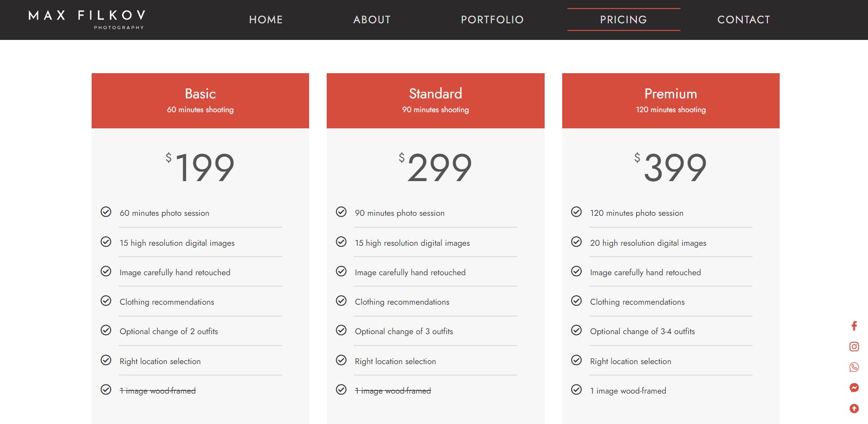This screenshot has width=868, height=424.
Task: Click the WhatsApp chat icon
Action: click(x=854, y=367)
